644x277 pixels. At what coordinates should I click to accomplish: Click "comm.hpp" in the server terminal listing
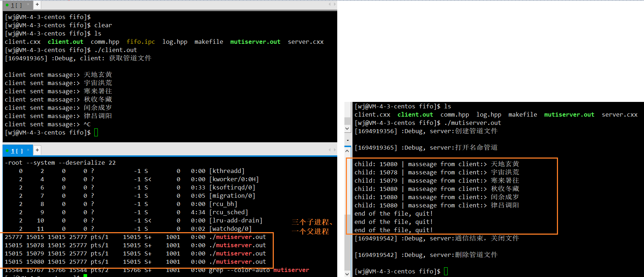tap(455, 114)
